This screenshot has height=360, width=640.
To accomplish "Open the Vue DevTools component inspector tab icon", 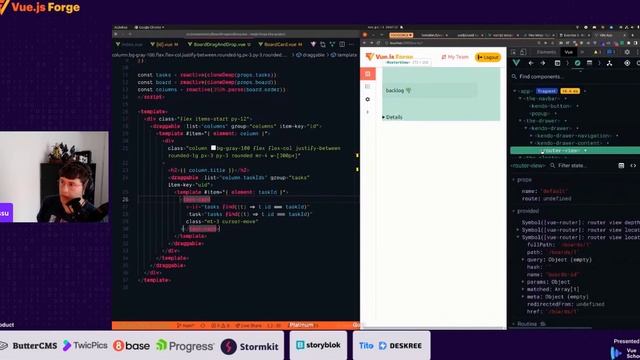I will click(578, 63).
